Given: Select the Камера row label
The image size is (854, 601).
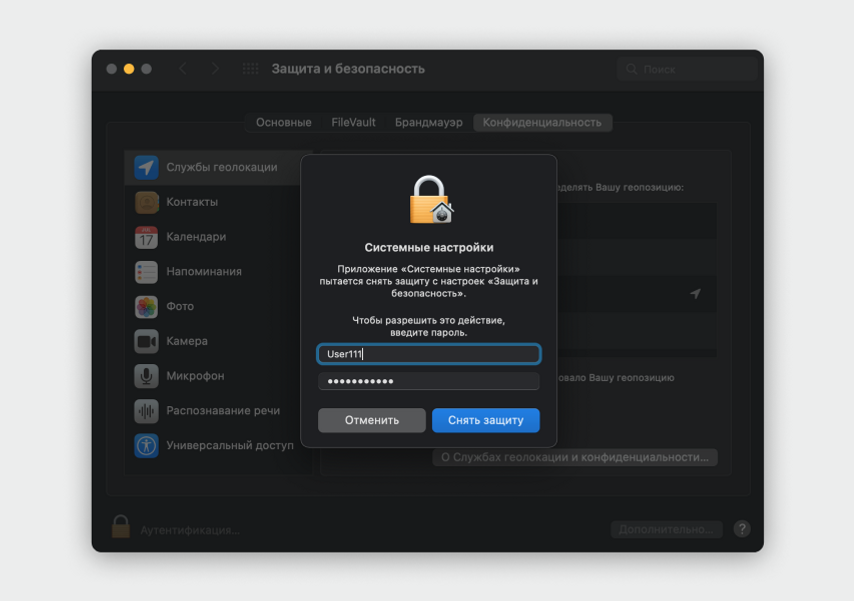Looking at the screenshot, I should click(187, 341).
